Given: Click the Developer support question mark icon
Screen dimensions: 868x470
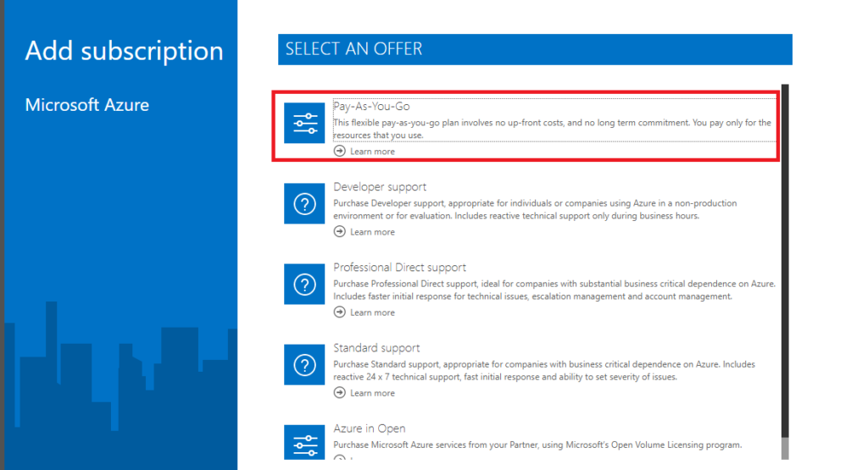Looking at the screenshot, I should click(x=304, y=203).
